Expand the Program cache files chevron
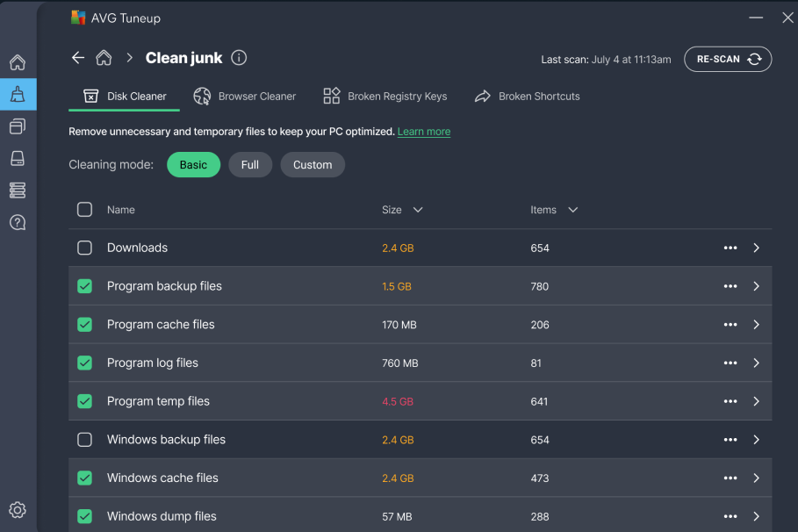This screenshot has height=532, width=798. (756, 324)
